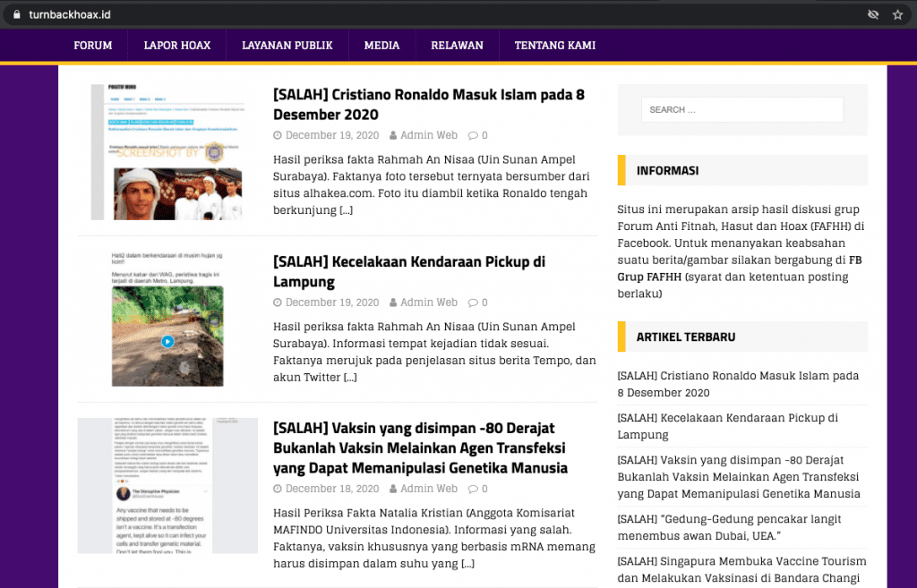The width and height of the screenshot is (917, 588).
Task: Open the RELAWAN menu item
Action: [458, 45]
